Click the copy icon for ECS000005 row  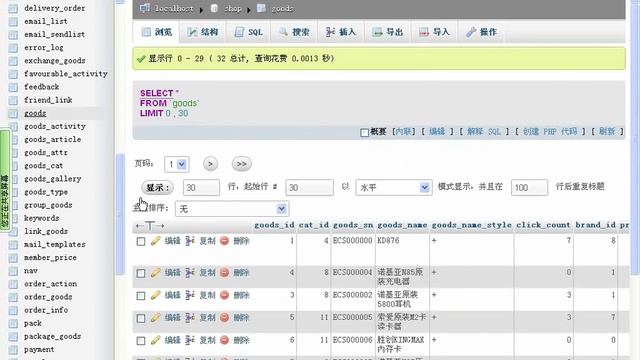click(x=190, y=318)
